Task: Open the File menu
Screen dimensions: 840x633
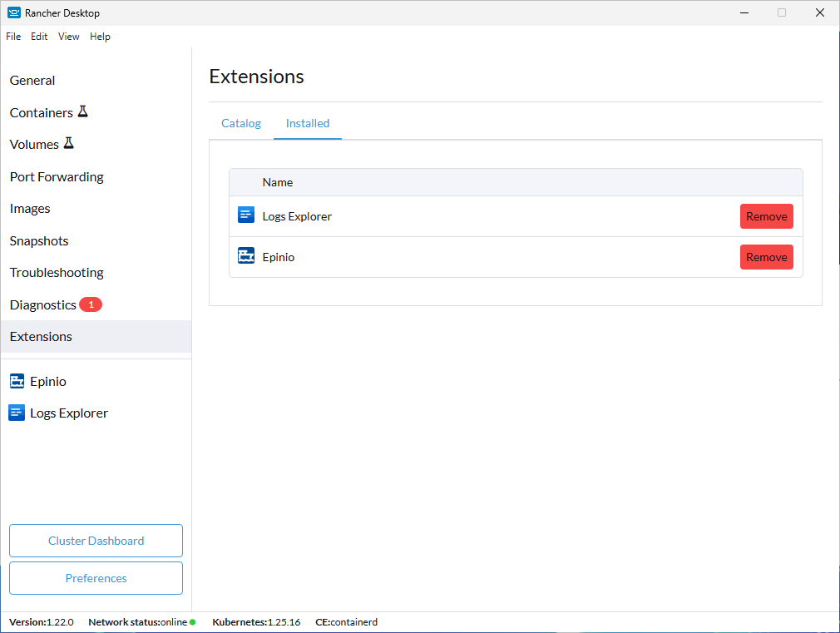Action: click(13, 37)
